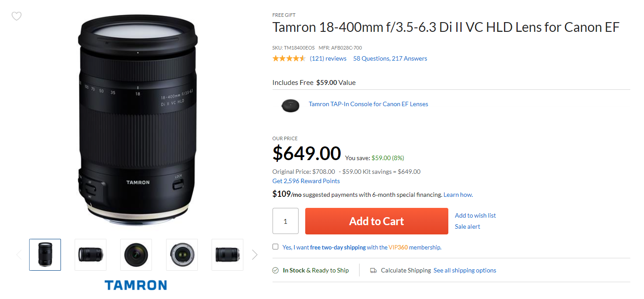This screenshot has width=644, height=299.
Task: Click the heart wishlist icon
Action: pyautogui.click(x=16, y=16)
